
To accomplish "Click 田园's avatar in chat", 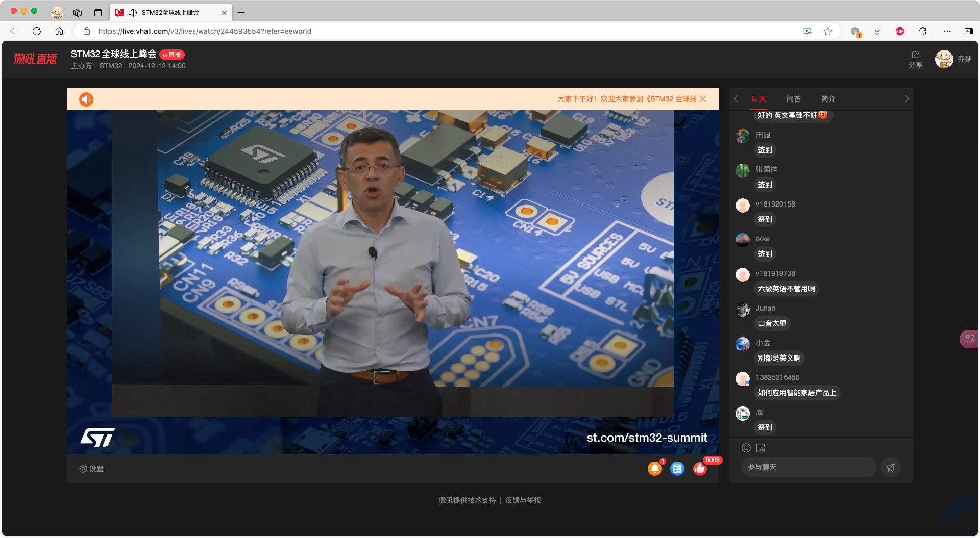I will point(743,136).
